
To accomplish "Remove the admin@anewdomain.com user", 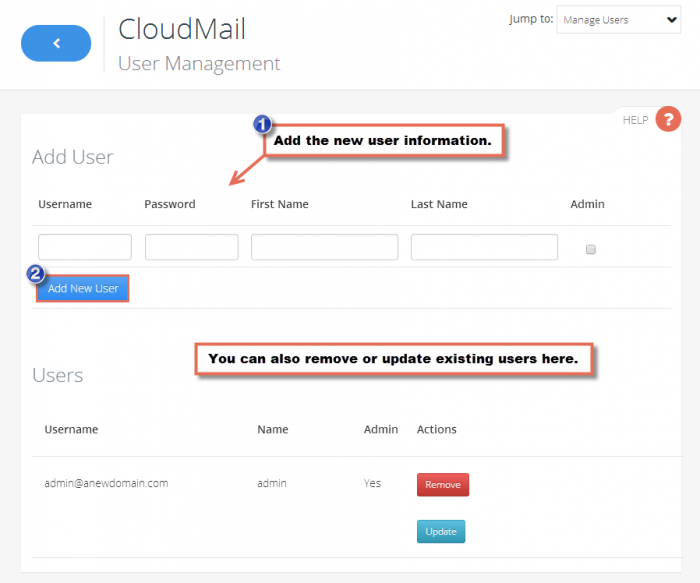I will pos(442,484).
